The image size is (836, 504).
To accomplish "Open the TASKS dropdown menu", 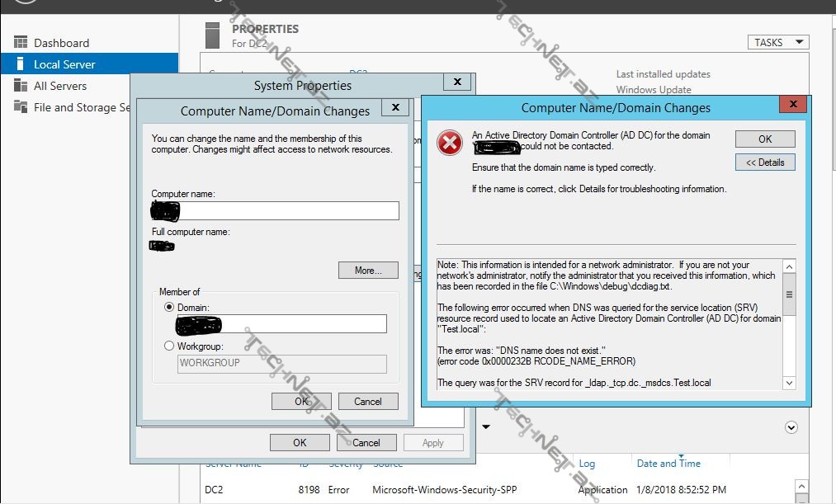I will tap(778, 42).
